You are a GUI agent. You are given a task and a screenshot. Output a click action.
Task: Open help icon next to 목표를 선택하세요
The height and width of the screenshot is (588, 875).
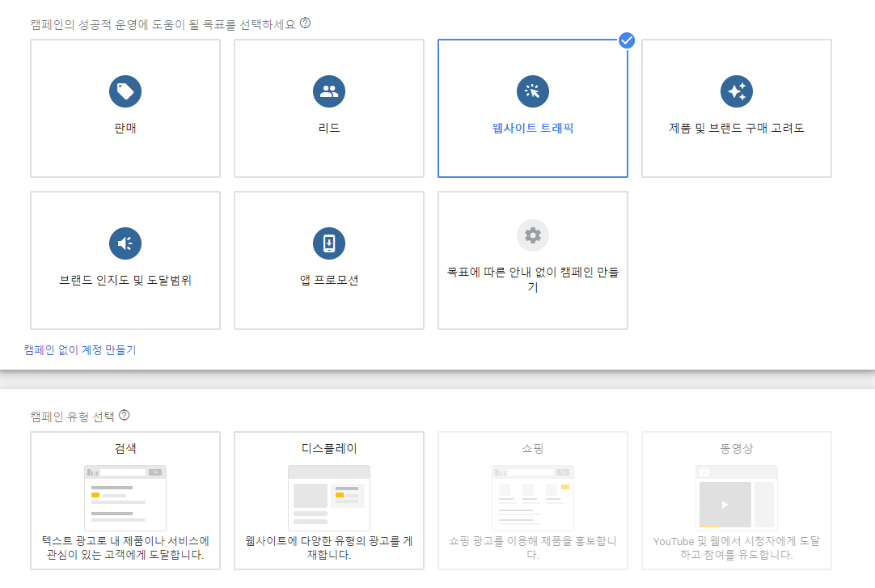[305, 23]
